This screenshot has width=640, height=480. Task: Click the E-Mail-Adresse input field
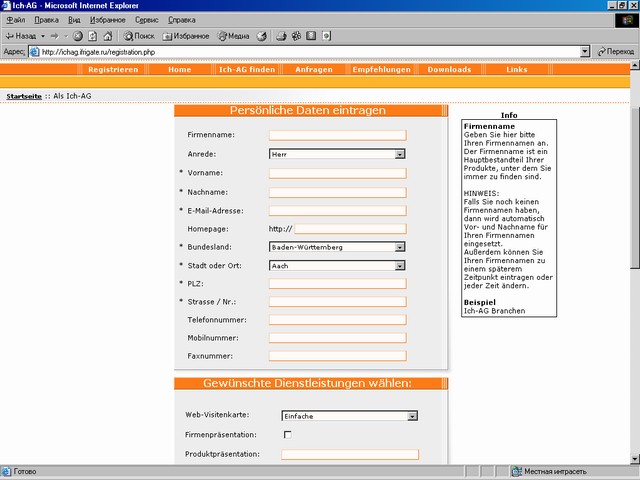(x=338, y=211)
